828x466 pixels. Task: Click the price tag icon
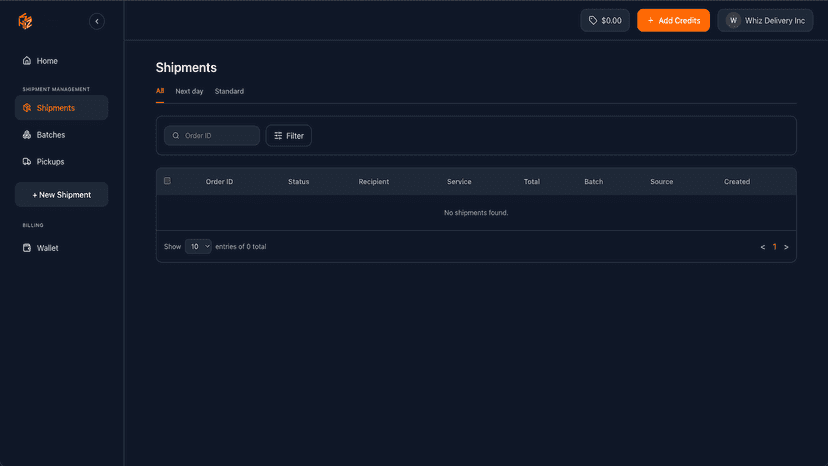[x=593, y=21]
